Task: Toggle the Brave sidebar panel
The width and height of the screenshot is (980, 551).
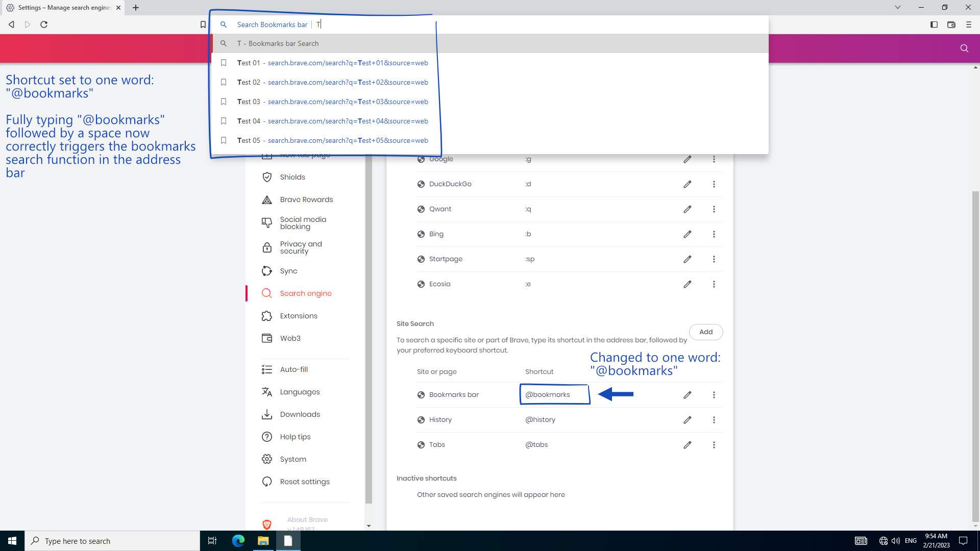Action: coord(934,24)
